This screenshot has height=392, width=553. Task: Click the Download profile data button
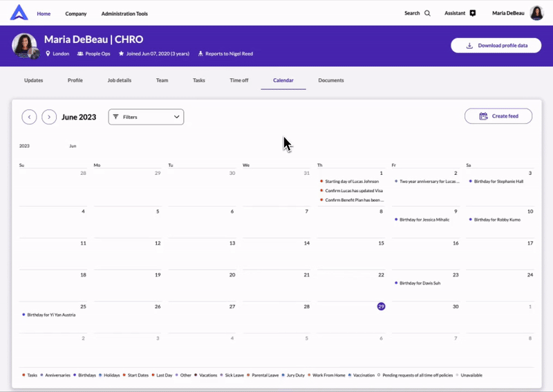coord(496,46)
